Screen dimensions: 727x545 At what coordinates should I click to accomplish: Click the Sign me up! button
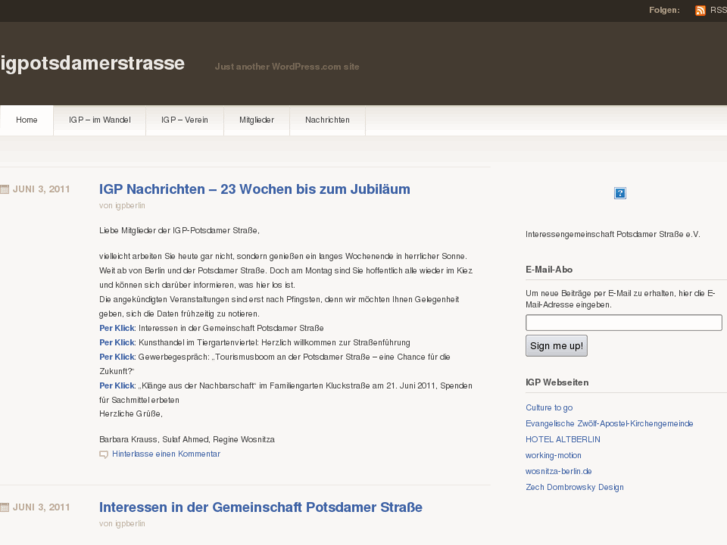(x=556, y=346)
